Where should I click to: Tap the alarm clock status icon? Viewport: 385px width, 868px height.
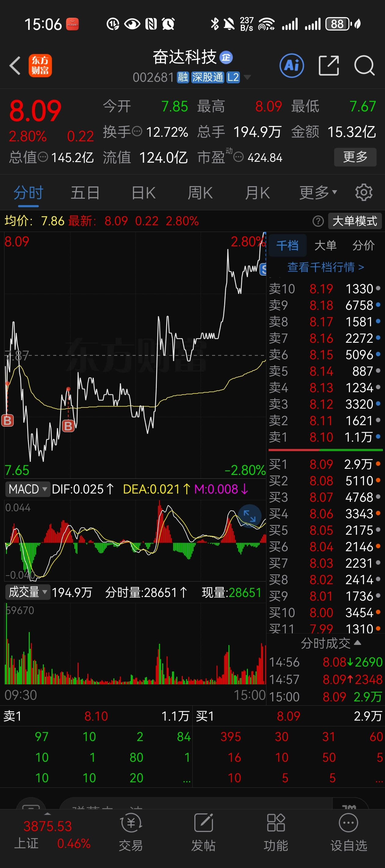[x=168, y=24]
